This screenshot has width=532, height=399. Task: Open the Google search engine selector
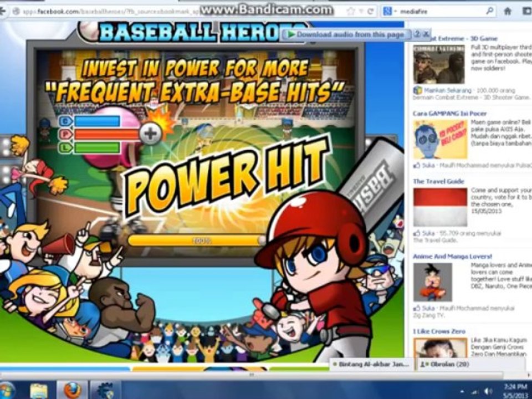390,12
